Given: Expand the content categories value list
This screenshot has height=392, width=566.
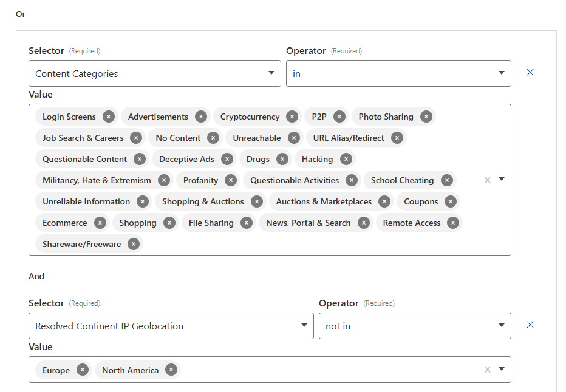Looking at the screenshot, I should tap(502, 180).
